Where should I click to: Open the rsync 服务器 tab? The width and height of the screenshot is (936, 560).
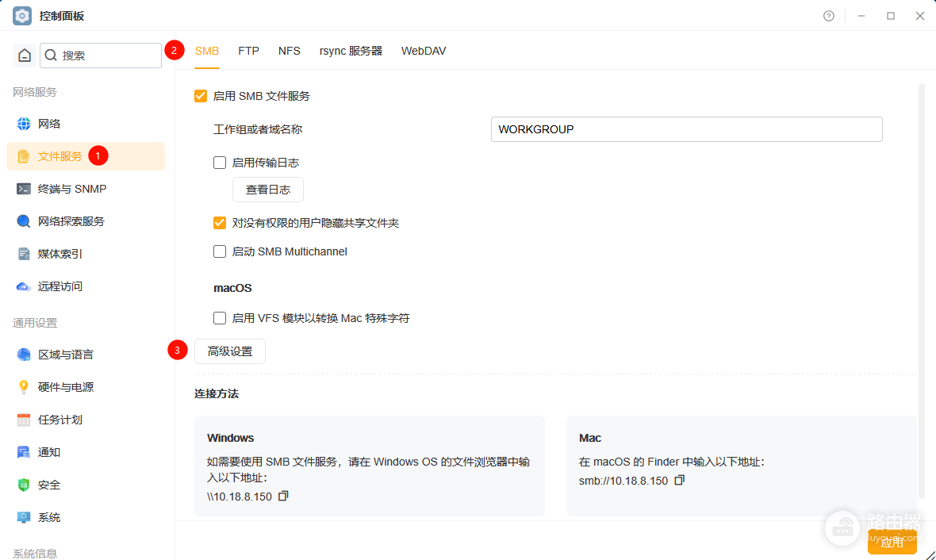click(x=351, y=52)
